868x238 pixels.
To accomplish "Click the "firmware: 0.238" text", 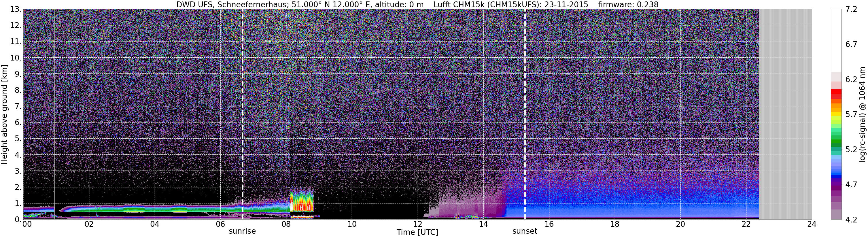I will [628, 4].
